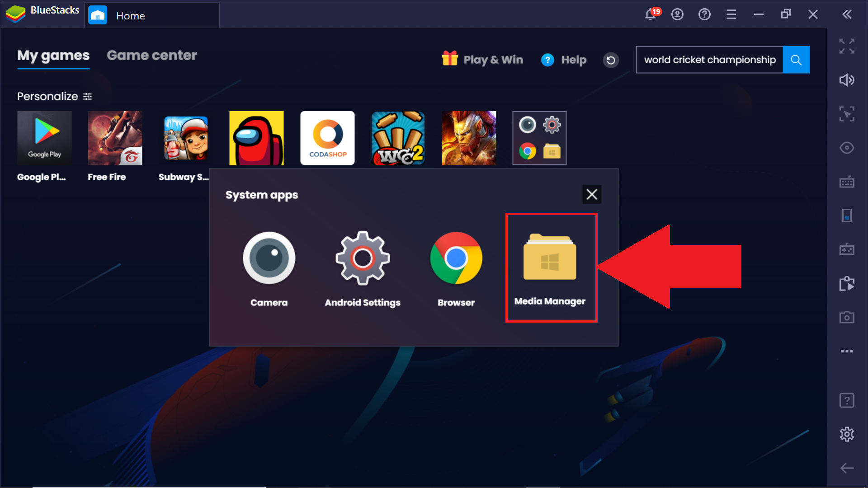This screenshot has width=868, height=488.
Task: Click the Play & Win button
Action: point(483,59)
